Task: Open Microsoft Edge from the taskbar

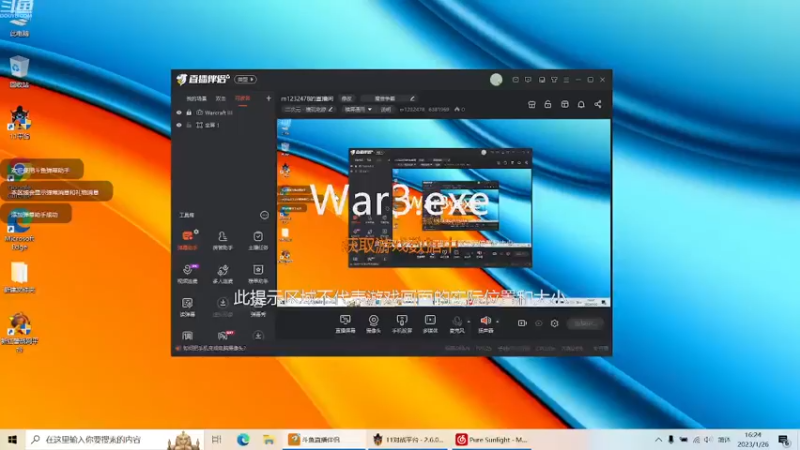Action: (243, 439)
